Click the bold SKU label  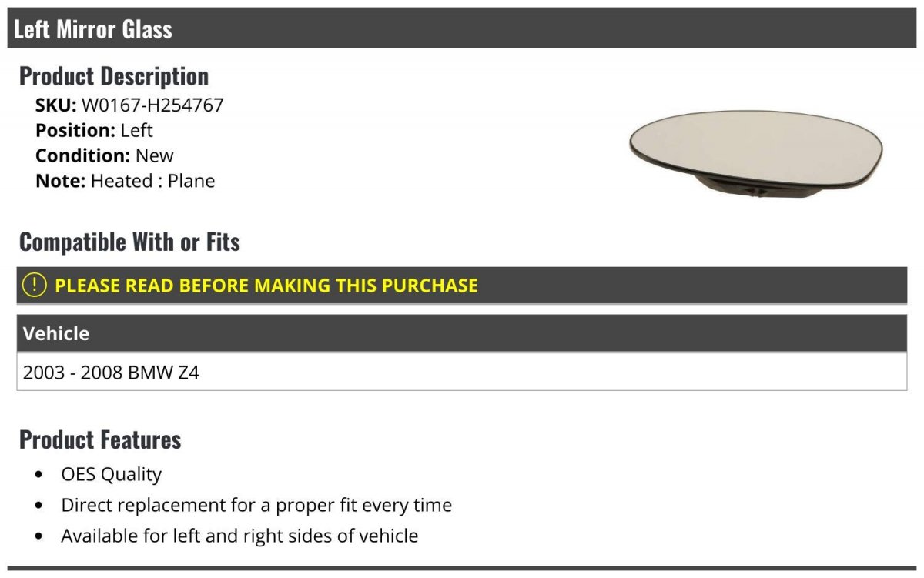[x=55, y=105]
